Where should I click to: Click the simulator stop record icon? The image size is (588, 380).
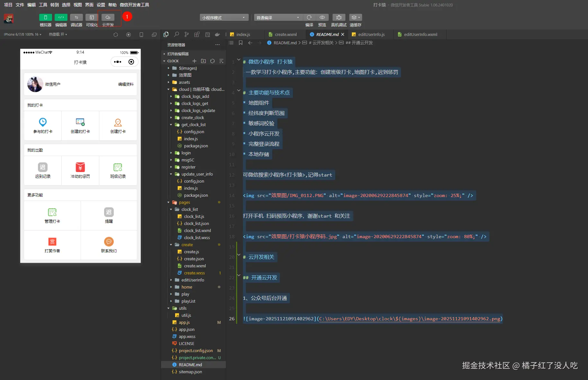tap(129, 35)
